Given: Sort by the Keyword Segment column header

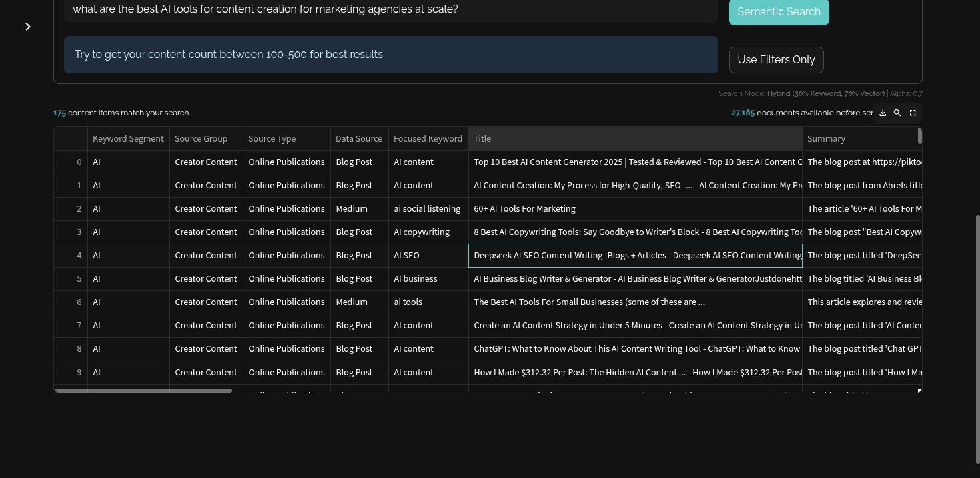Looking at the screenshot, I should point(128,139).
